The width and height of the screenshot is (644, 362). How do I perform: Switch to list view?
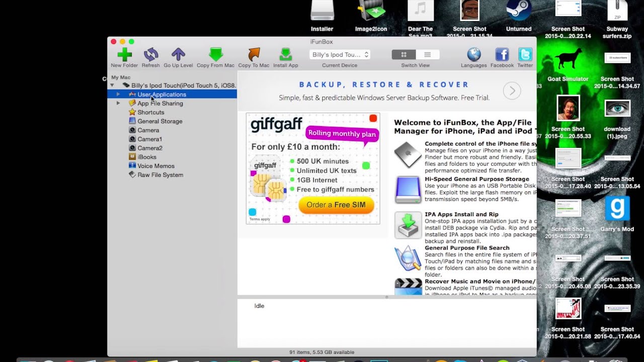click(x=427, y=54)
